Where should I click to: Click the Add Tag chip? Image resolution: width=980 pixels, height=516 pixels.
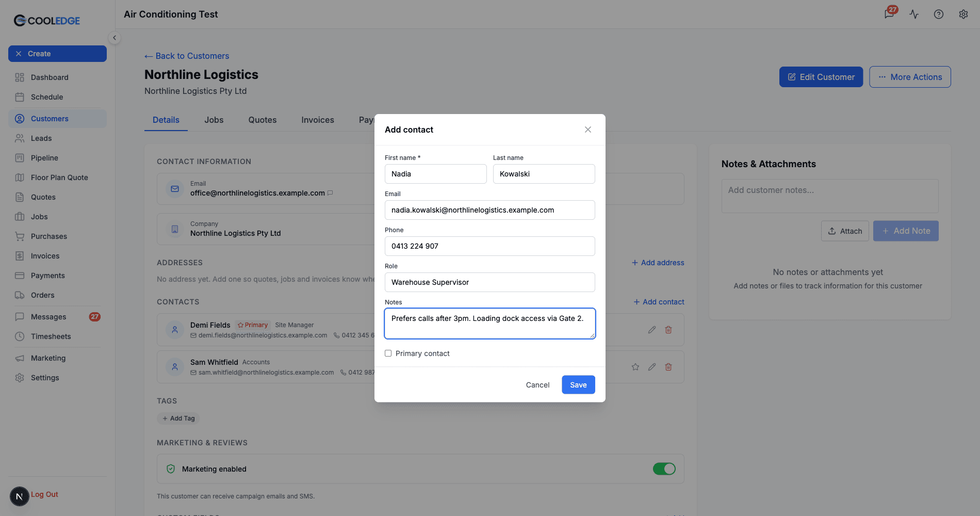pos(178,418)
